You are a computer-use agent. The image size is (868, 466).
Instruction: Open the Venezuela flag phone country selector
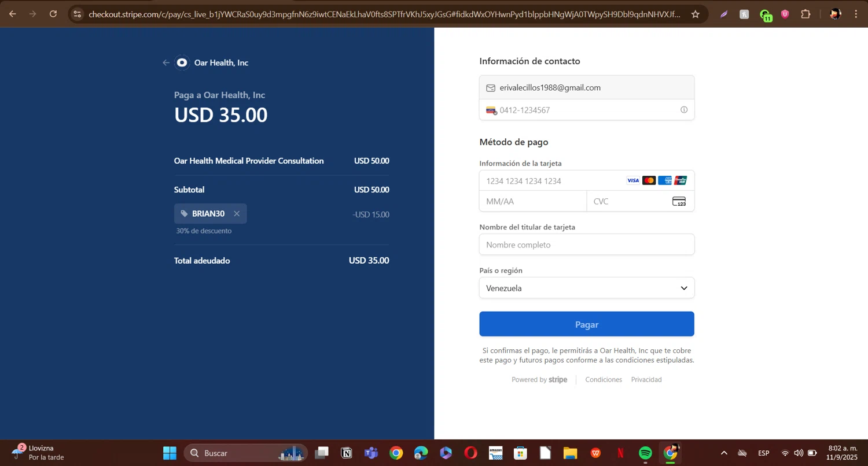491,110
